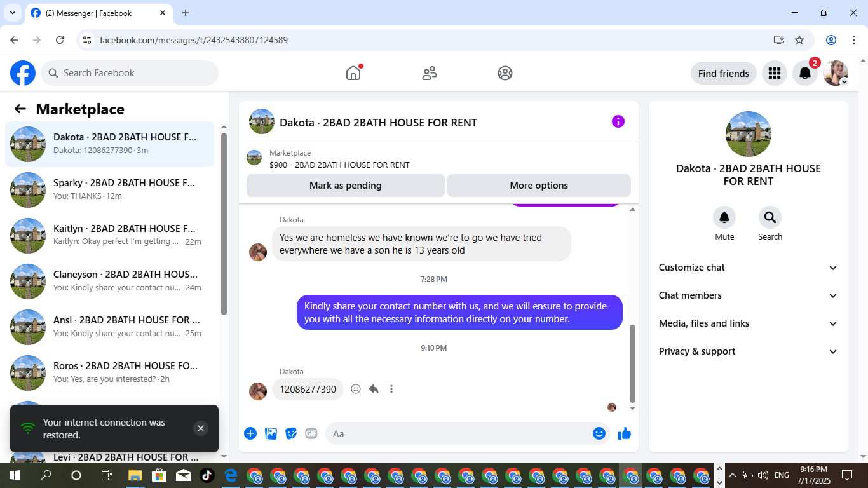
Task: Select the Messenger | Facebook browser tab
Action: coord(98,13)
